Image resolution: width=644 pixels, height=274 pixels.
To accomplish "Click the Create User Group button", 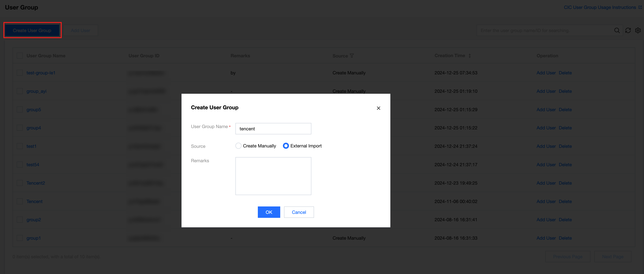I will pyautogui.click(x=32, y=31).
